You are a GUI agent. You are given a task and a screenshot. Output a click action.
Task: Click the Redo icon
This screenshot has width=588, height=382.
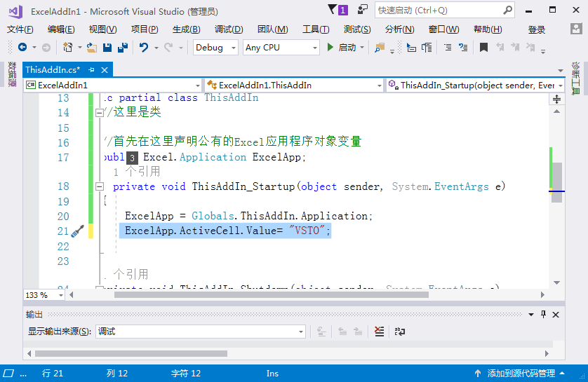[x=168, y=47]
